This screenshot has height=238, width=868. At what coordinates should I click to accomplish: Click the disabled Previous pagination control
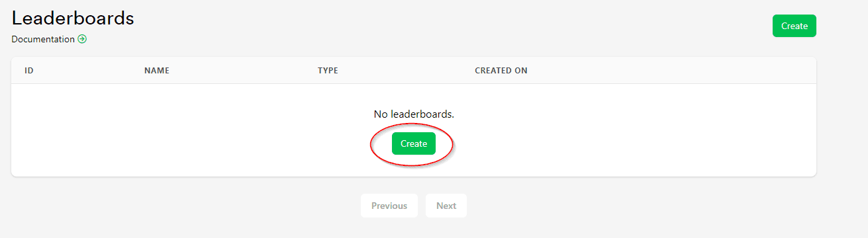(x=389, y=206)
